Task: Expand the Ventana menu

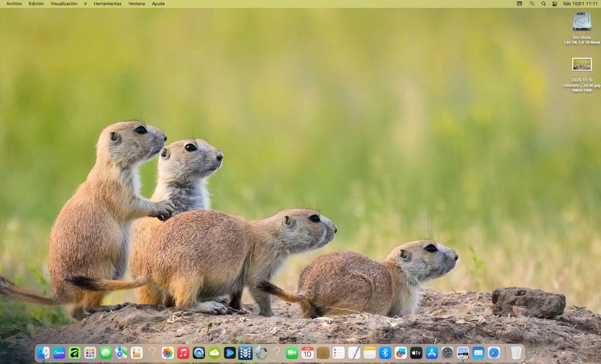Action: click(136, 4)
